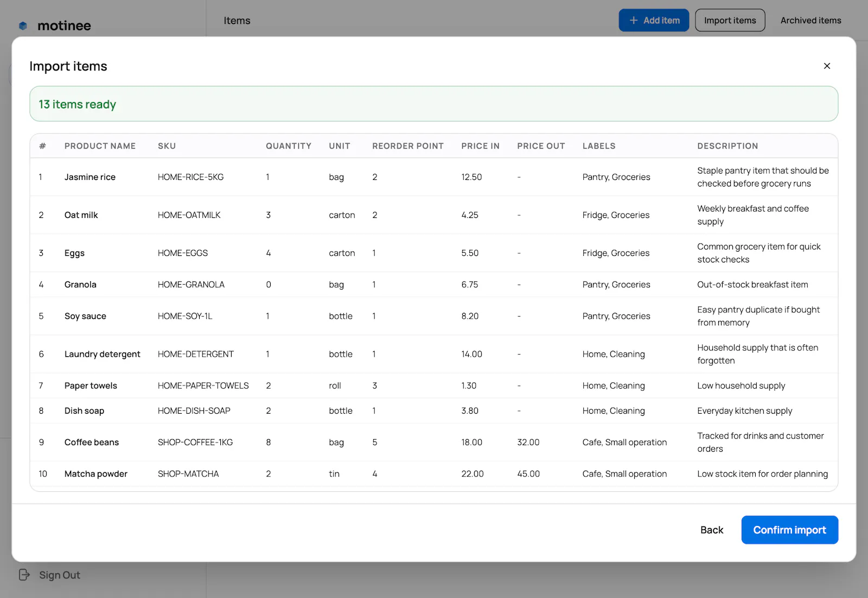Click the QUANTITY column header
The height and width of the screenshot is (598, 868).
point(289,146)
